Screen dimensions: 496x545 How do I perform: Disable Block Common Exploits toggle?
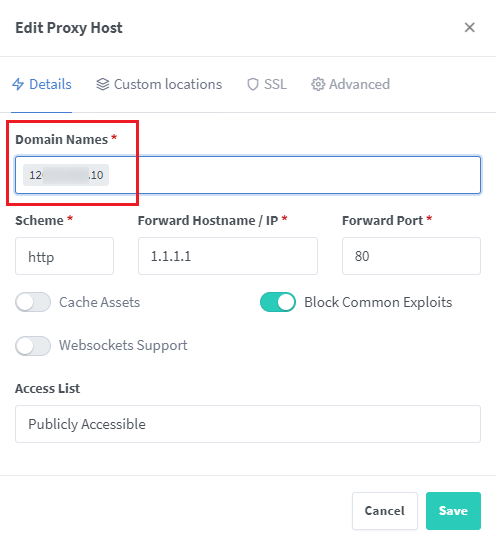278,302
